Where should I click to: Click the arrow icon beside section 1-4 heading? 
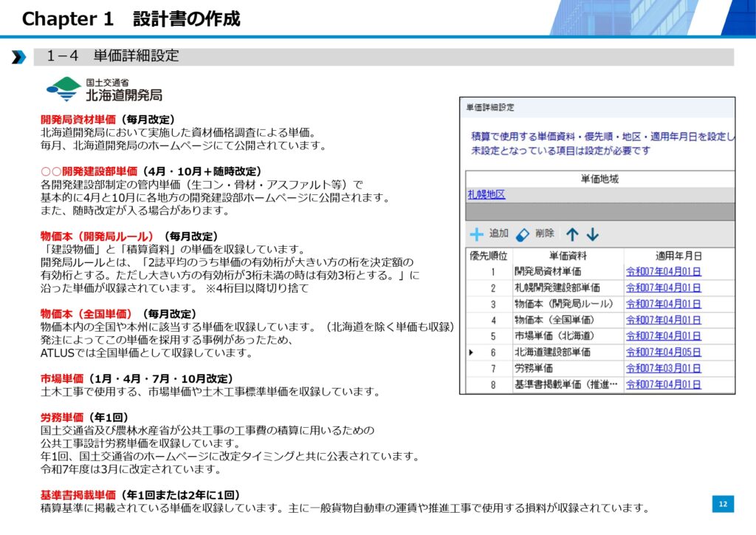tap(18, 57)
